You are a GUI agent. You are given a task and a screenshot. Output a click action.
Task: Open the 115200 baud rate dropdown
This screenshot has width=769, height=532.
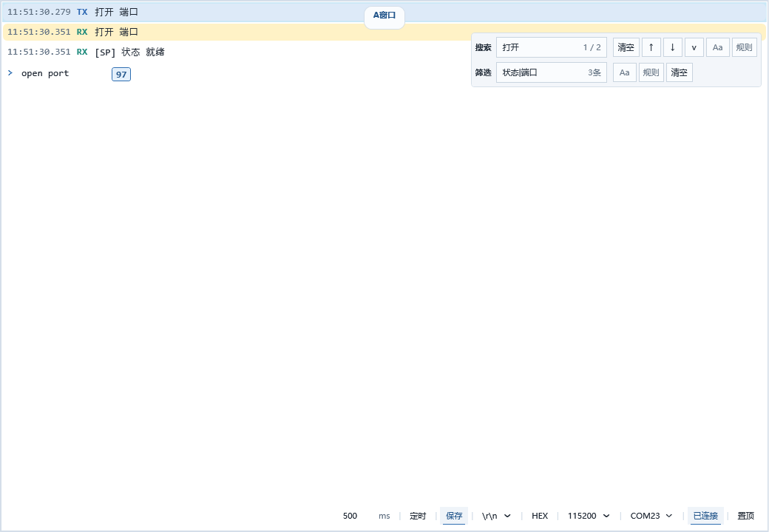[588, 516]
